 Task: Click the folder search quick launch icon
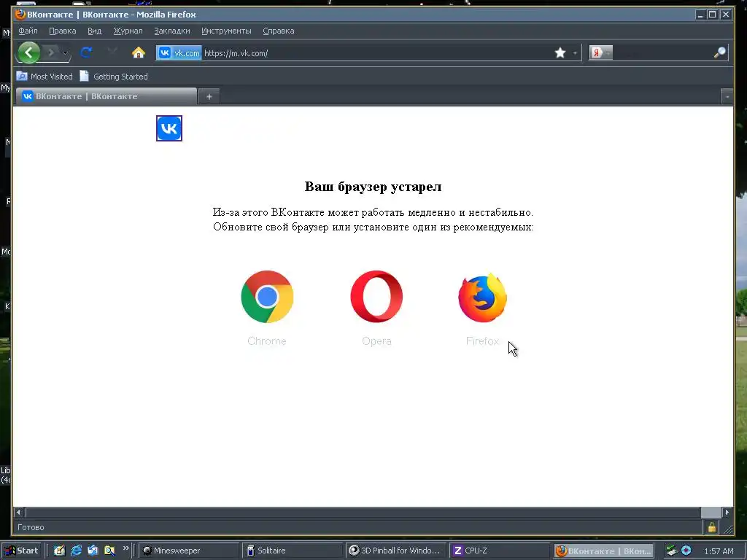pyautogui.click(x=109, y=551)
